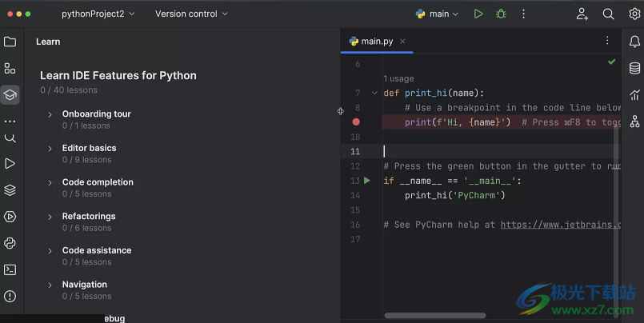Click the editor horizontal scrollbar
Screen dimensions: 644x323
(435, 315)
